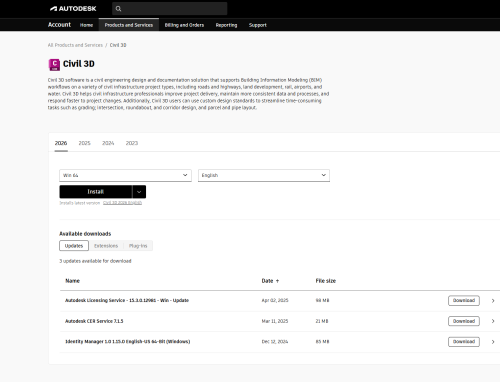Click the Available downloads heading
This screenshot has height=382, width=500.
85,234
